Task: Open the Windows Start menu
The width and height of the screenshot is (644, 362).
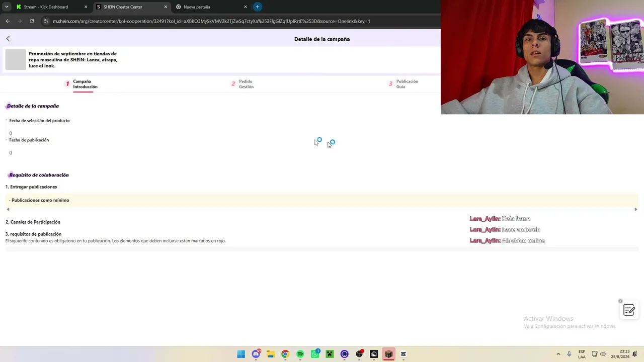Action: (241, 354)
